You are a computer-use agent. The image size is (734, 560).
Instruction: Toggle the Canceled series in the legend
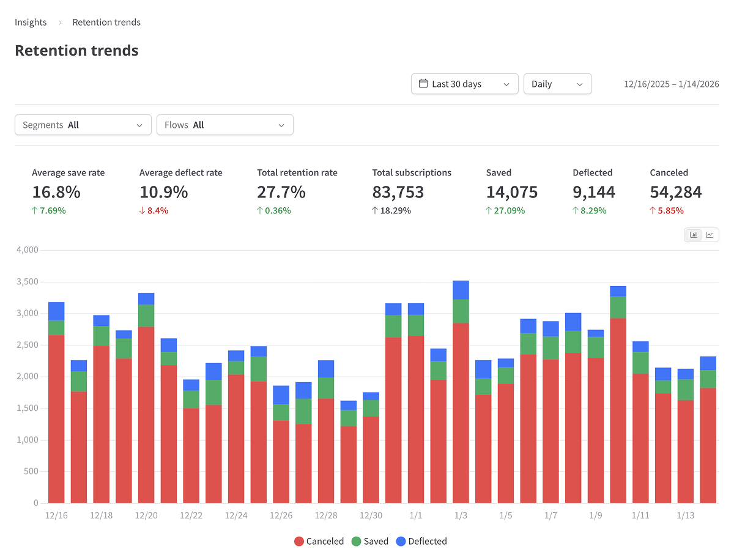[319, 541]
